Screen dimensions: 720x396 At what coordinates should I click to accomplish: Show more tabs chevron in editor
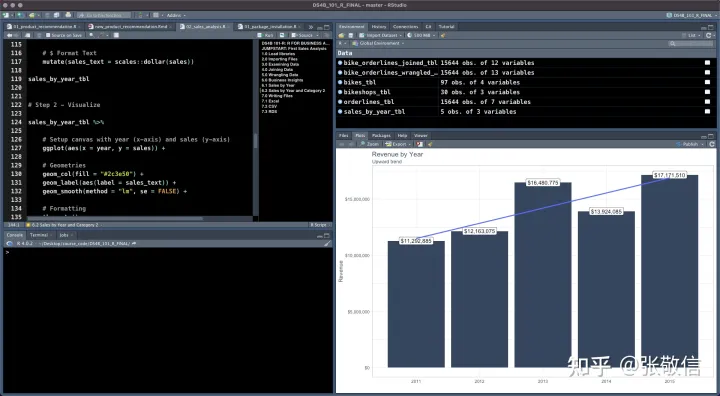pos(311,27)
